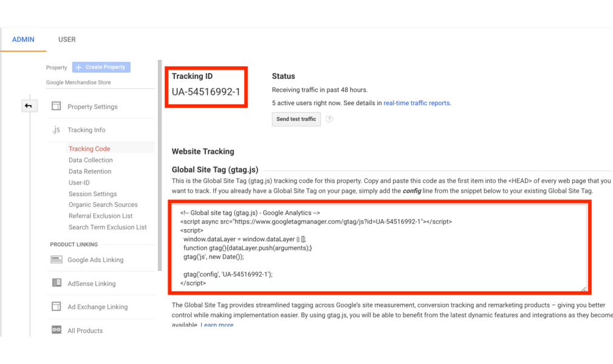Click the 'window.dataLayer' code line
The height and width of the screenshot is (364, 613).
click(x=245, y=239)
